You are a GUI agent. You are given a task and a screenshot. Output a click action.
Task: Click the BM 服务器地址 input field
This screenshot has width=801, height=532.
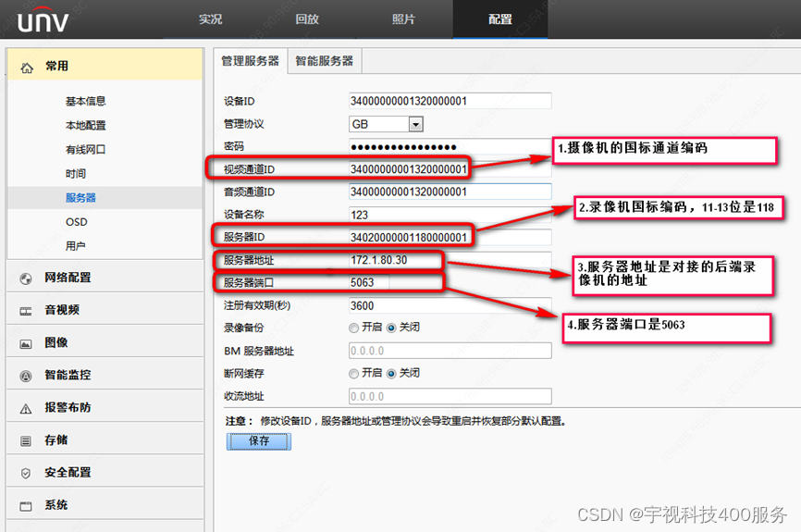(450, 351)
